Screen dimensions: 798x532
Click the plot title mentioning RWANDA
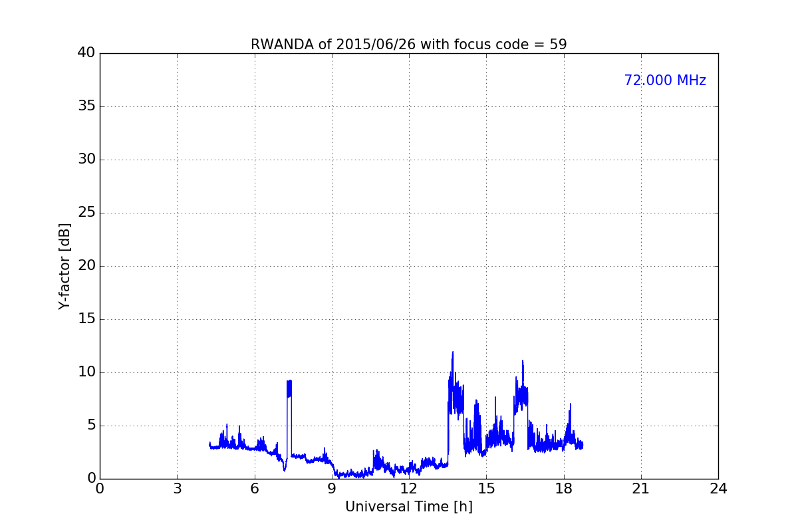pyautogui.click(x=408, y=45)
